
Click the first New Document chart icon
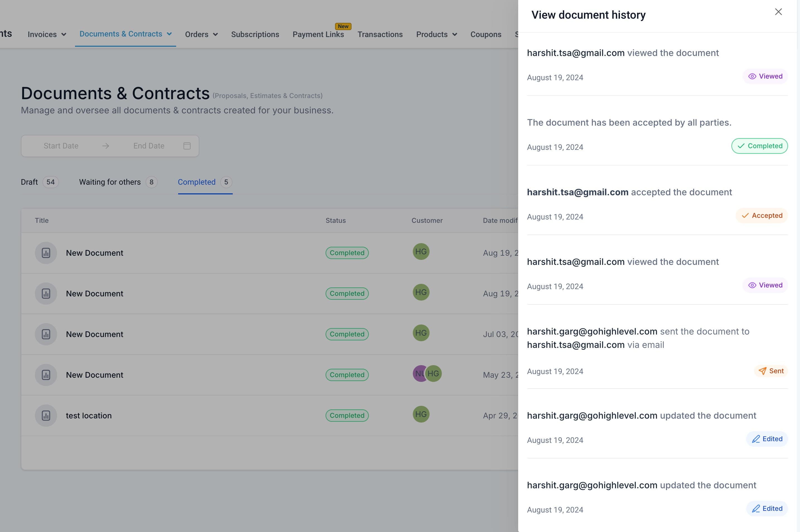(46, 253)
